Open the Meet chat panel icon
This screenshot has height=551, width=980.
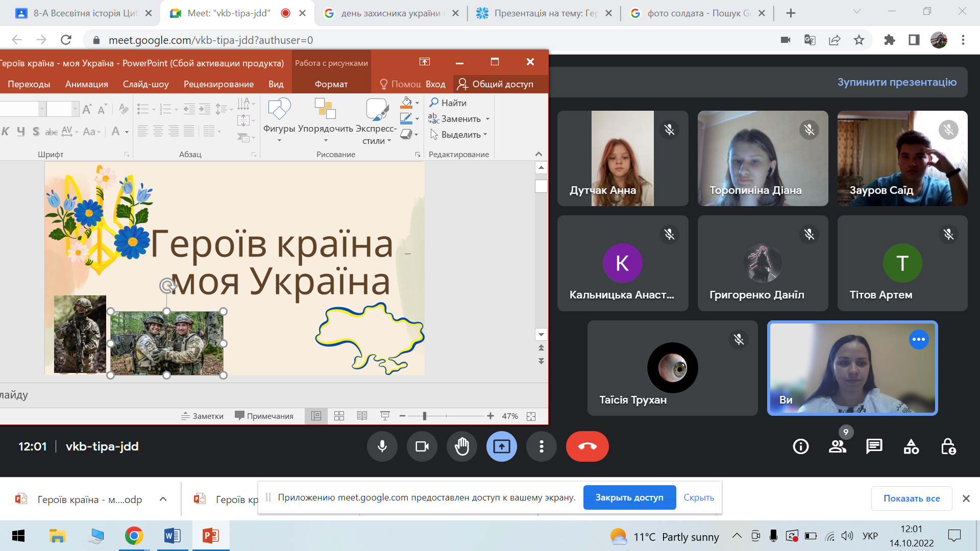click(874, 446)
